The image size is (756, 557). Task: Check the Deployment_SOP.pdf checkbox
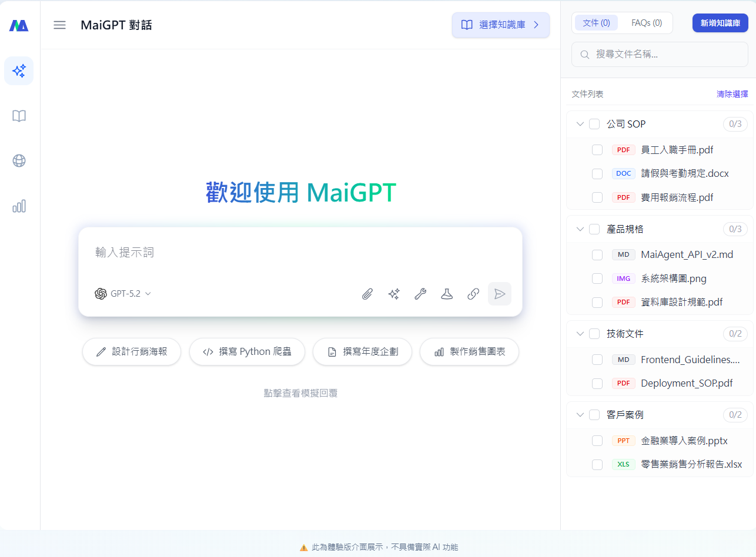coord(597,383)
